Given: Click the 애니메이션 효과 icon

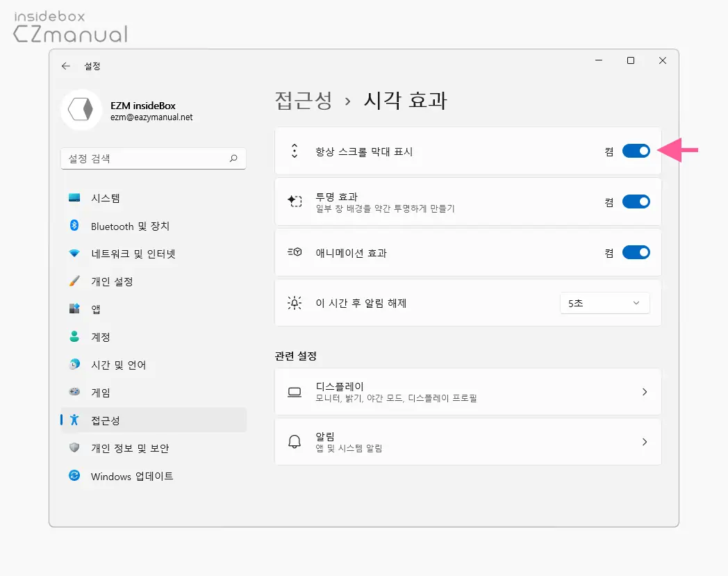Looking at the screenshot, I should (x=295, y=252).
